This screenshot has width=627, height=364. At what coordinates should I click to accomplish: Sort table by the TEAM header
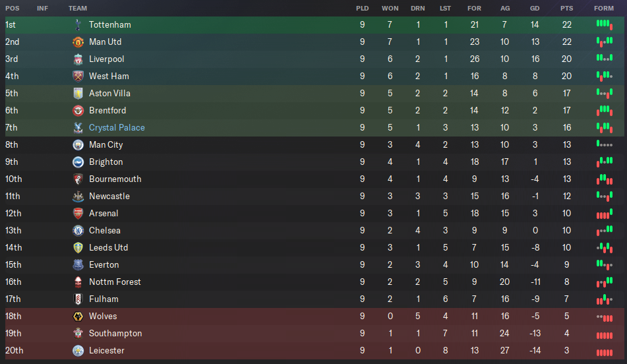(x=78, y=9)
